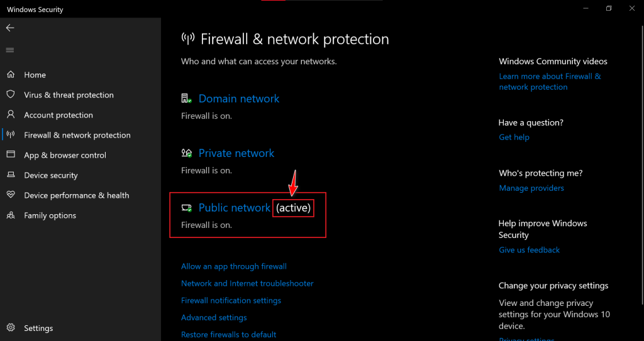
Task: Click the Device performance & health heart icon
Action: click(x=11, y=195)
